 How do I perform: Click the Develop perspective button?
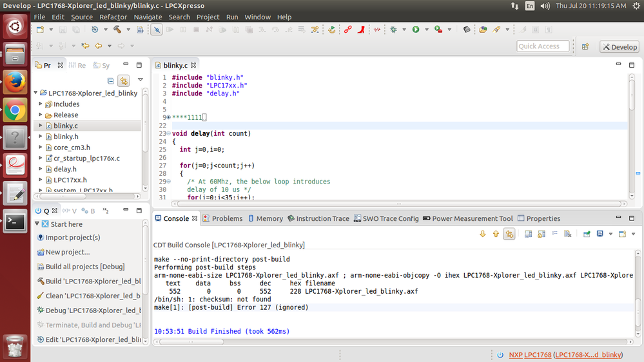pyautogui.click(x=619, y=46)
